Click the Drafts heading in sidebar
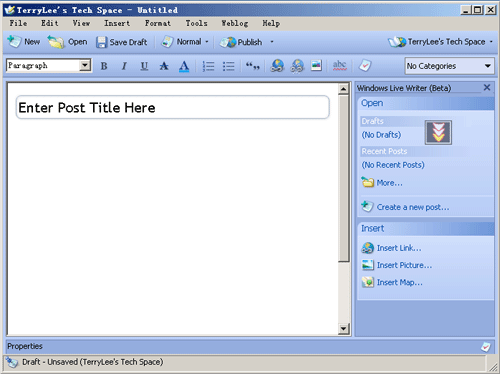This screenshot has height=374, width=500. [373, 121]
